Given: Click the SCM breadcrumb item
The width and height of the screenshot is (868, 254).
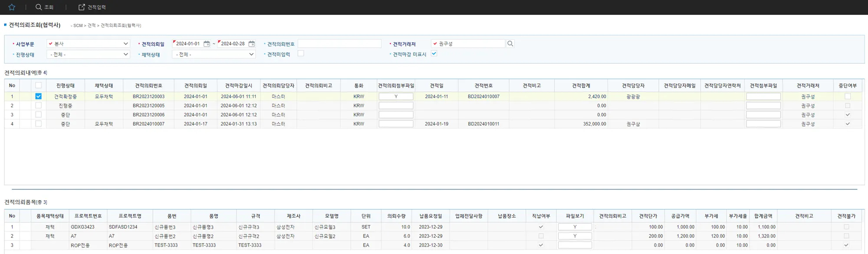Looking at the screenshot, I should (x=78, y=26).
